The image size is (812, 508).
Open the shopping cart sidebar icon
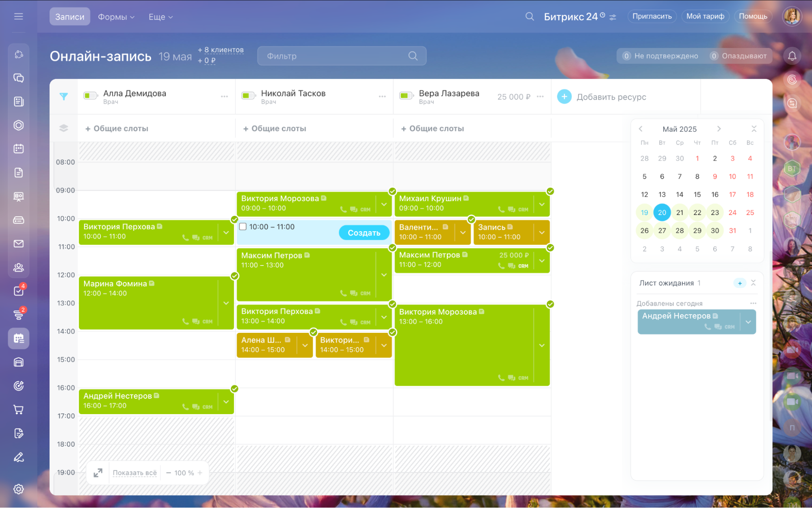pyautogui.click(x=19, y=410)
